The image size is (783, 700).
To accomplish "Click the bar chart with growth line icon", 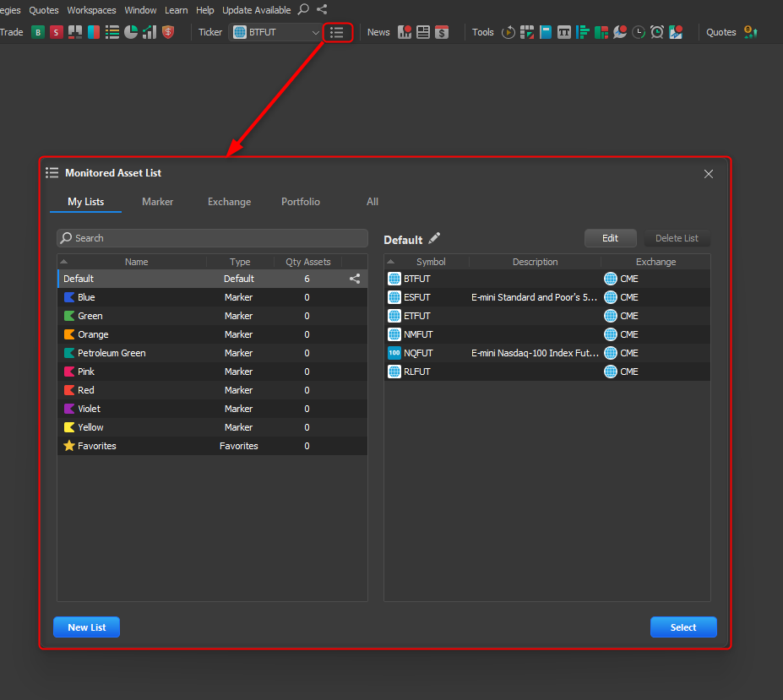I will pyautogui.click(x=150, y=32).
